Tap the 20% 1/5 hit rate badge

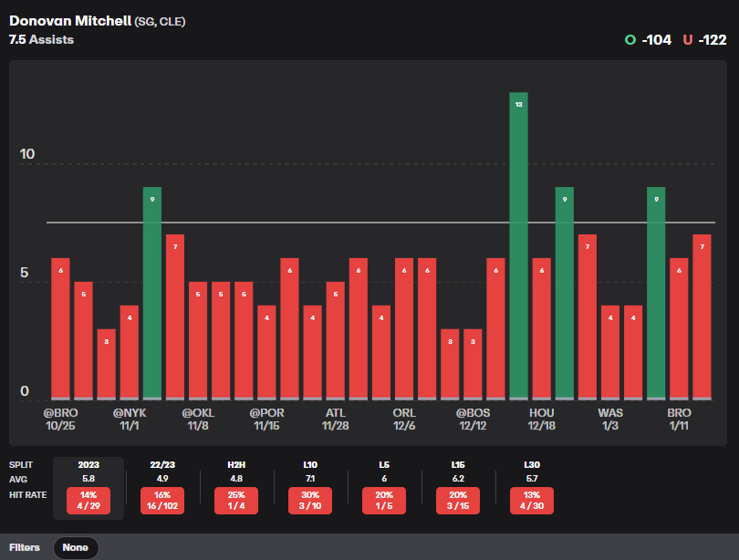pos(384,501)
